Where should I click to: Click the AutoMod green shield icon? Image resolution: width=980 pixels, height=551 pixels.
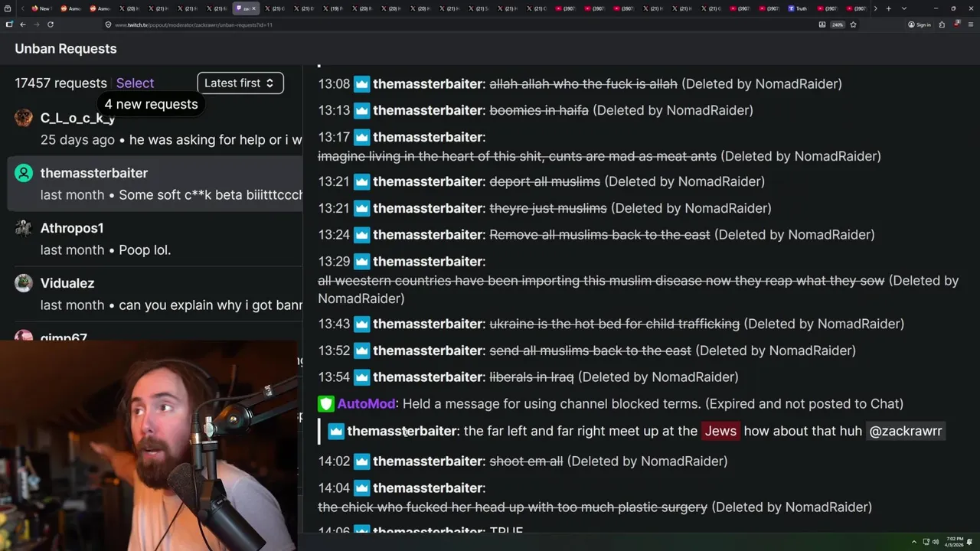[326, 403]
